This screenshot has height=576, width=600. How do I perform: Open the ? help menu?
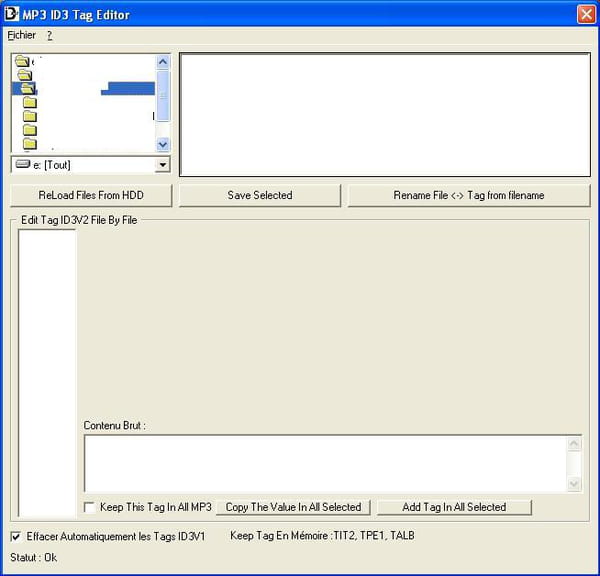pyautogui.click(x=49, y=35)
